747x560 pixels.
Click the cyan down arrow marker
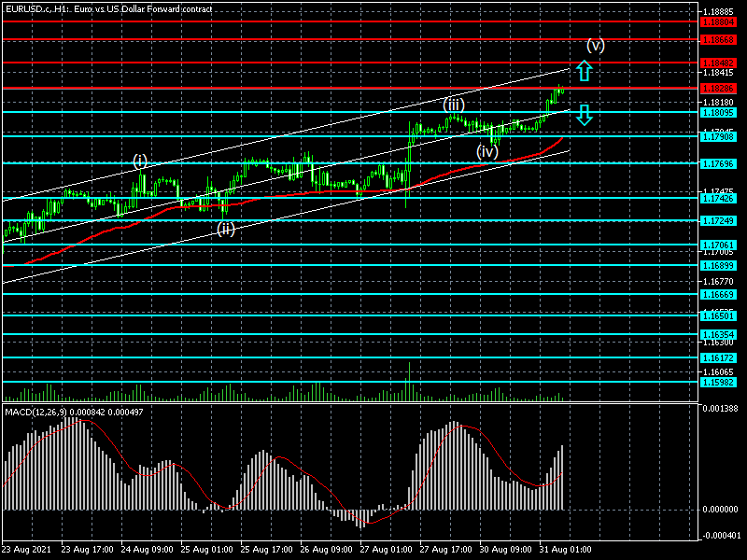tap(584, 115)
